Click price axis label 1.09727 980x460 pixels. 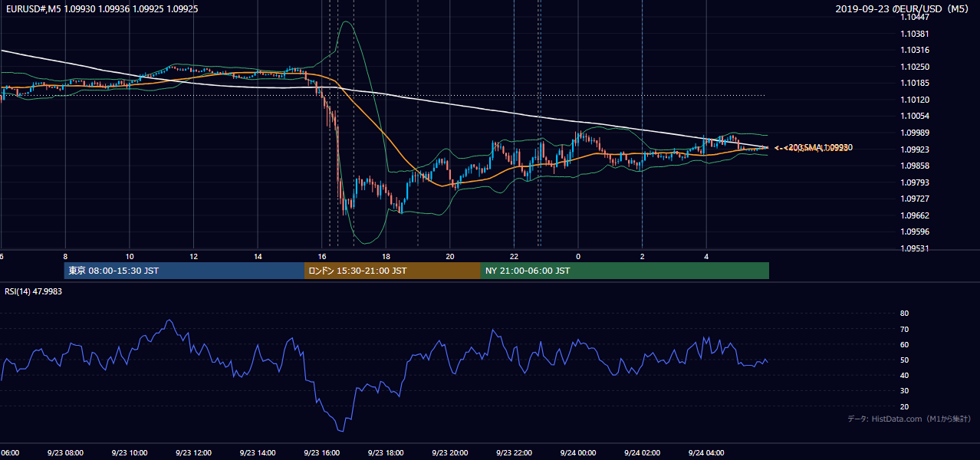click(916, 199)
